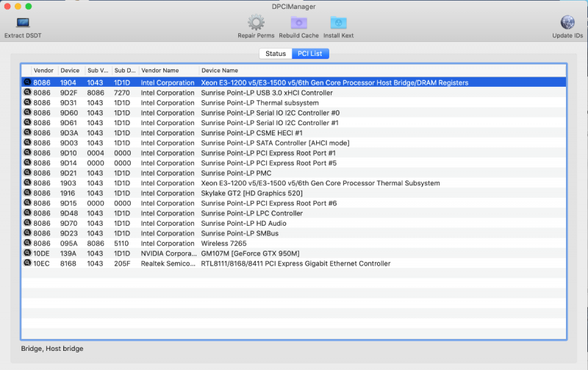
Task: Click magnifier icon beside Realtek RTL8111 row
Action: click(27, 263)
